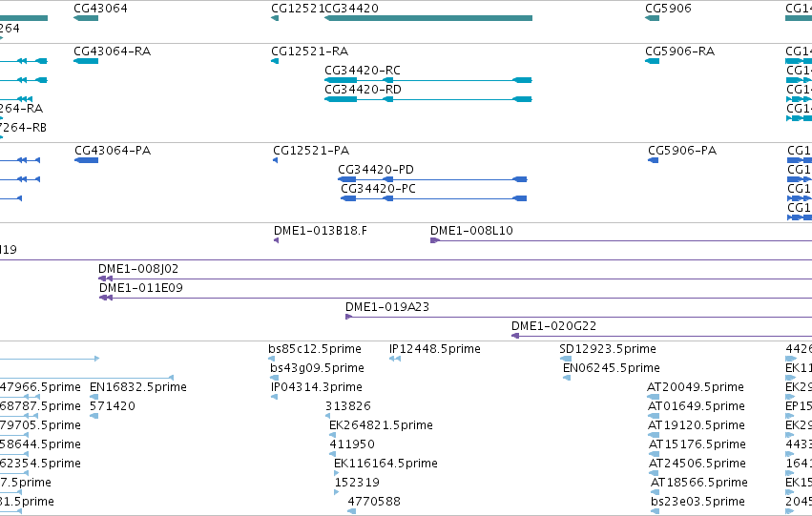
Task: Click the CG34420 gene span bar
Action: click(428, 18)
